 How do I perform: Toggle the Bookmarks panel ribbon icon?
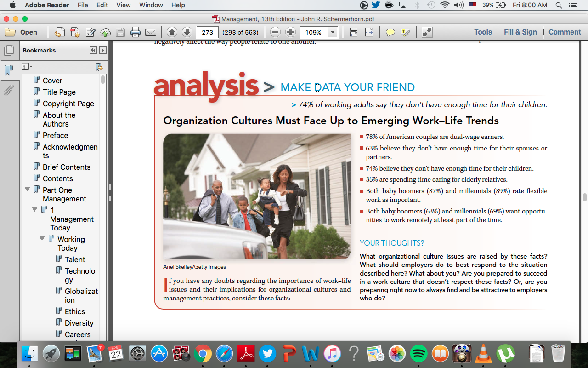click(x=9, y=70)
